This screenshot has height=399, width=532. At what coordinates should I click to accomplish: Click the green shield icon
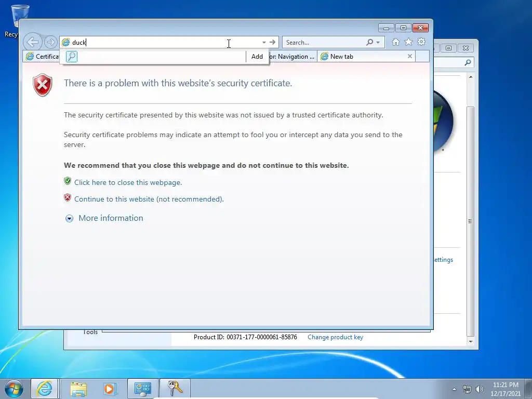68,181
